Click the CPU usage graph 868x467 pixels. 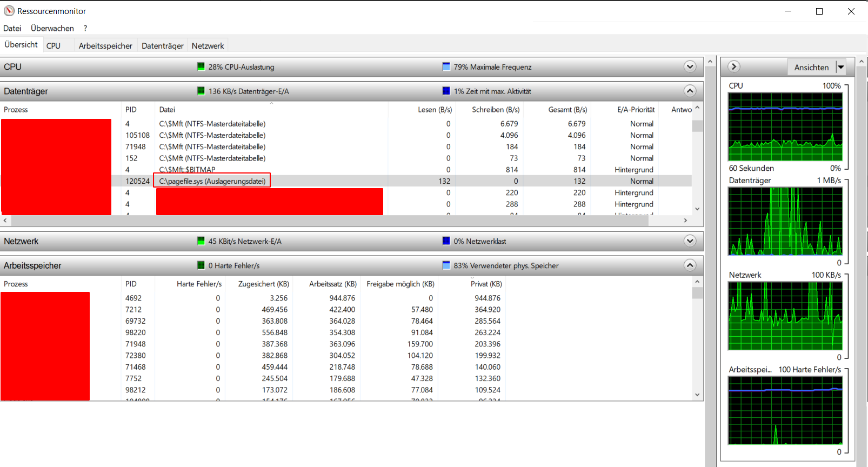click(785, 127)
